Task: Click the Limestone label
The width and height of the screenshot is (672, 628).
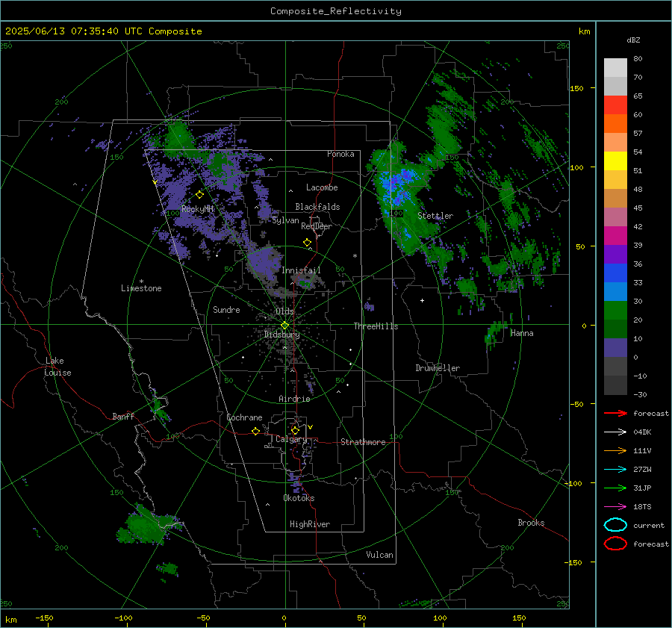Action: 141,288
